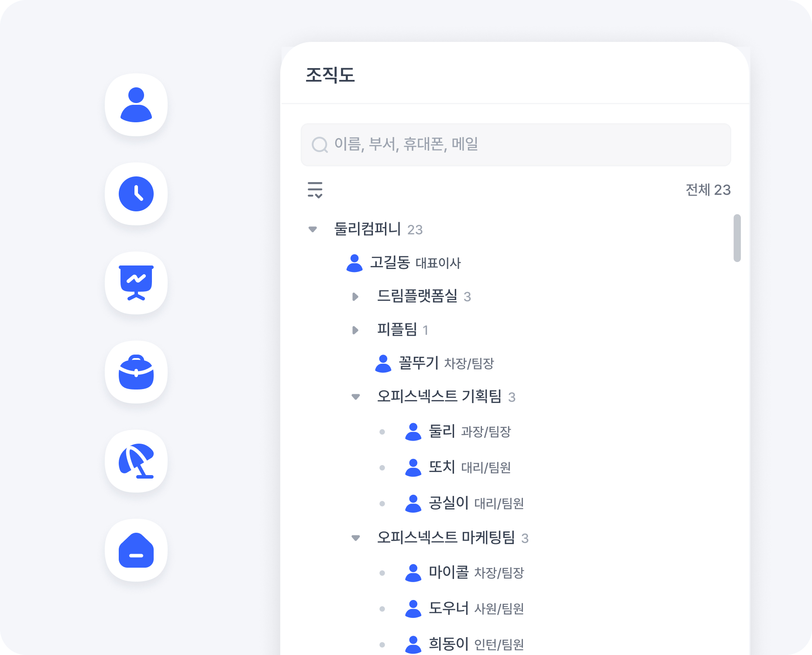Select 피플팀 1 department label

[403, 330]
